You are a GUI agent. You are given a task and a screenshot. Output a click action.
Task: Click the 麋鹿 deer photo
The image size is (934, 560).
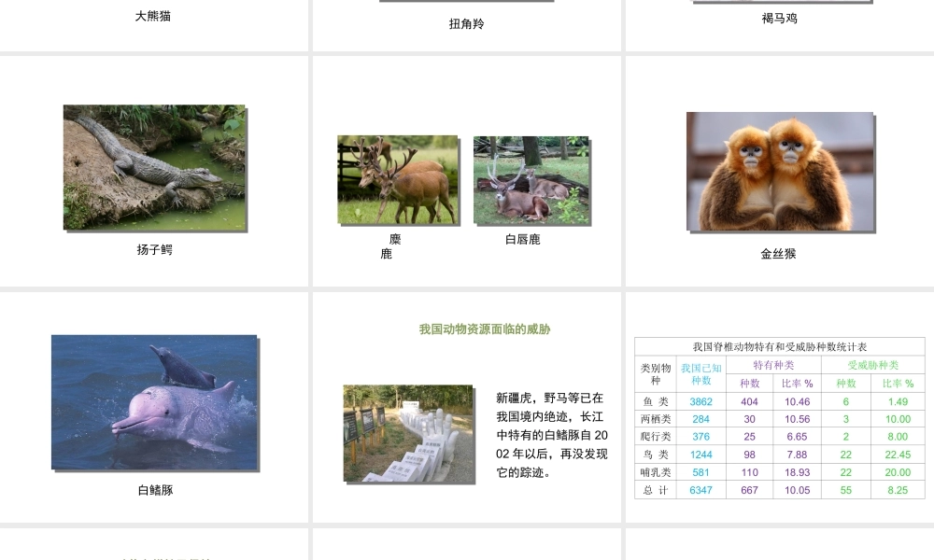pos(398,179)
